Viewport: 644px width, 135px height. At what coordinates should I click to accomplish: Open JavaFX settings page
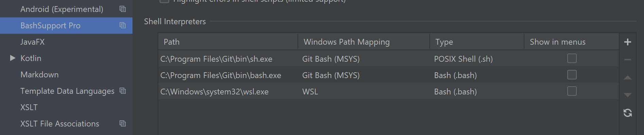tap(32, 42)
